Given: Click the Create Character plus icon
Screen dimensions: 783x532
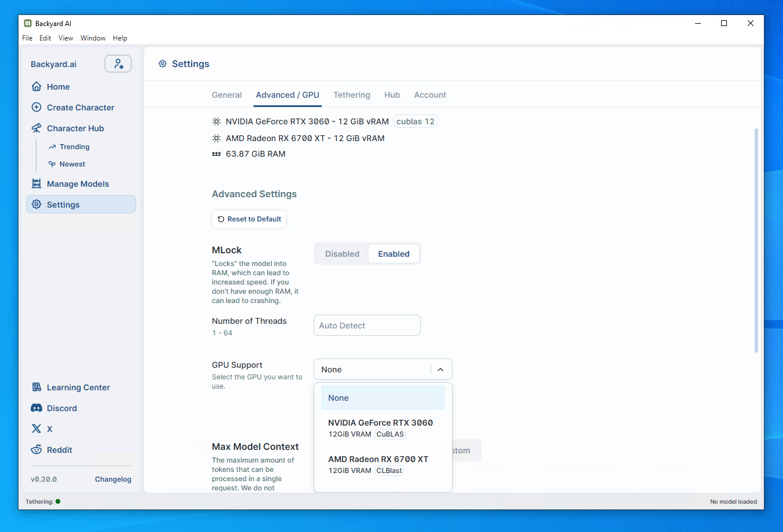Looking at the screenshot, I should coord(36,108).
